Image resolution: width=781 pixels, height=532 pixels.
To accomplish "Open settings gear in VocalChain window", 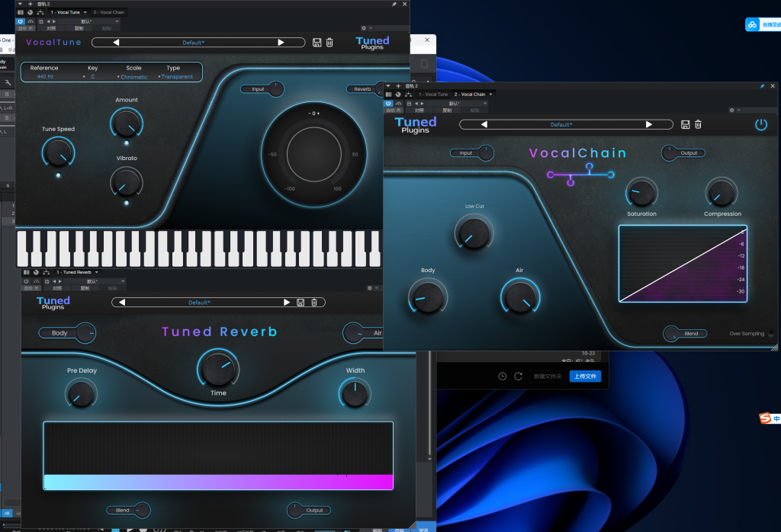I will coord(731,110).
